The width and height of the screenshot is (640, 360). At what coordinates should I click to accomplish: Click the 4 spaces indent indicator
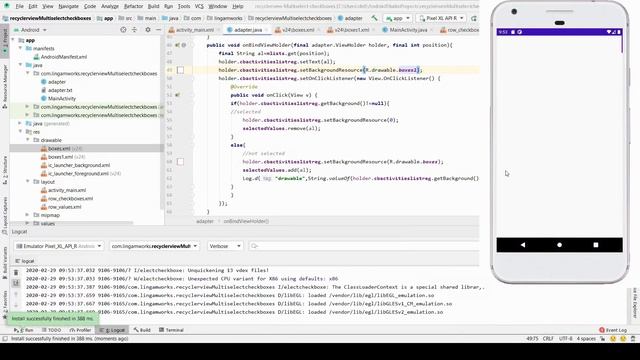tap(586, 339)
